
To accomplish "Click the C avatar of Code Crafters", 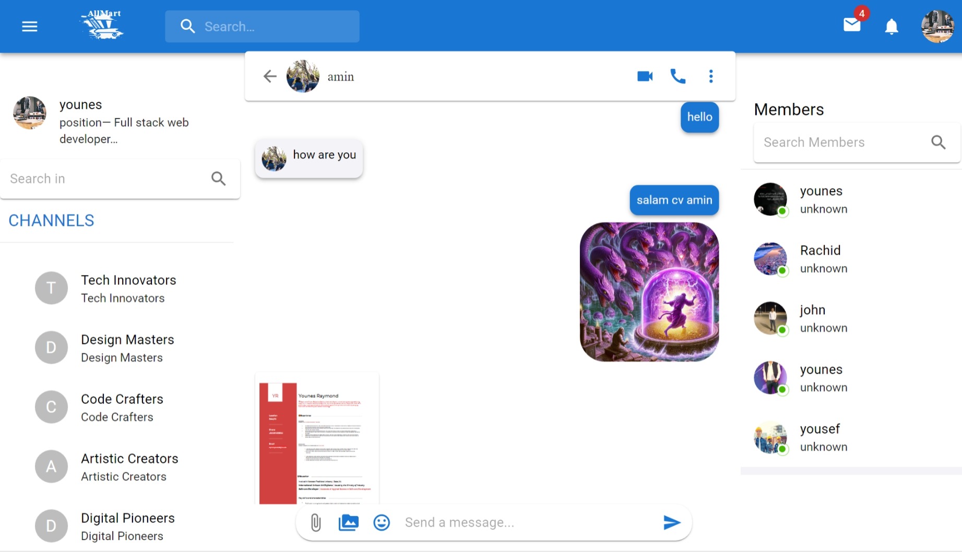I will click(51, 407).
